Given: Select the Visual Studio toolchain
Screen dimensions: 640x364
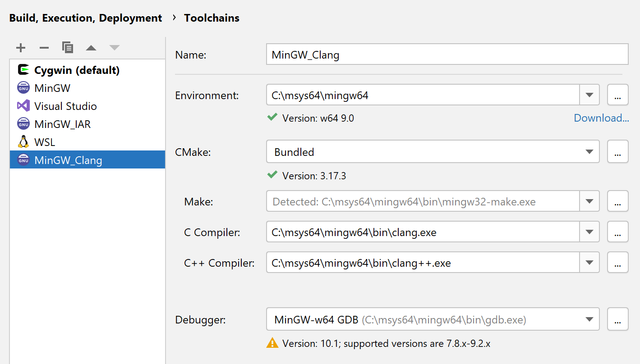Looking at the screenshot, I should (x=87, y=106).
